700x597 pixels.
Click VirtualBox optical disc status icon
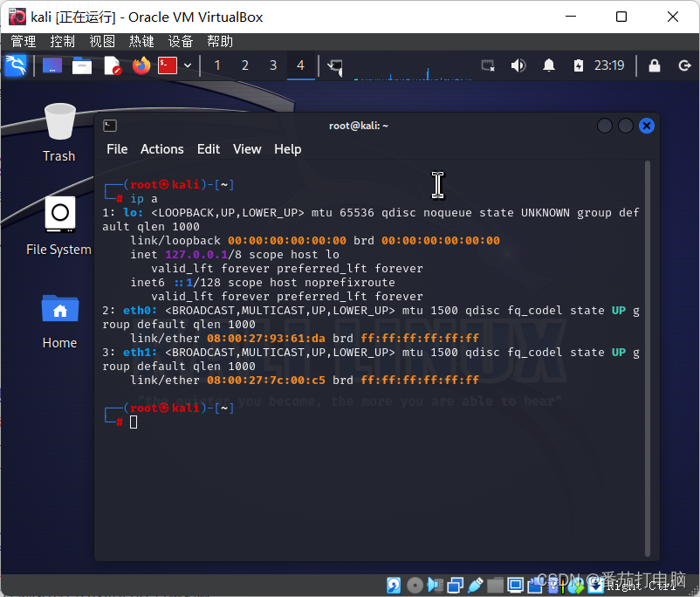click(x=415, y=585)
